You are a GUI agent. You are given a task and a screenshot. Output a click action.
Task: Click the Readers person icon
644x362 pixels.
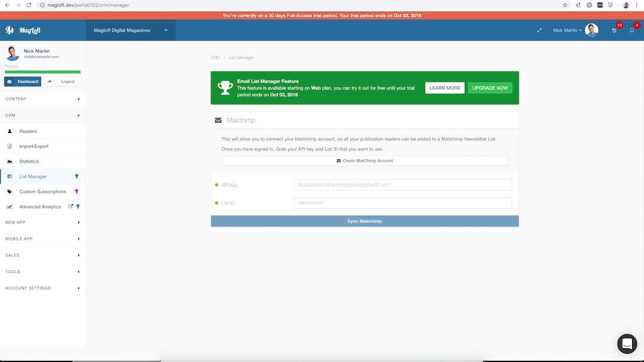tap(10, 131)
